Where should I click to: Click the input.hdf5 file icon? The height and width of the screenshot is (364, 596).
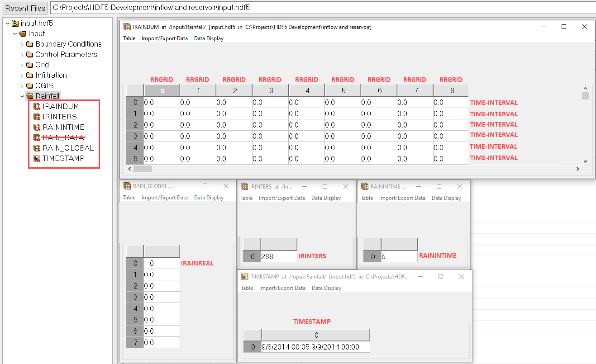[x=15, y=24]
